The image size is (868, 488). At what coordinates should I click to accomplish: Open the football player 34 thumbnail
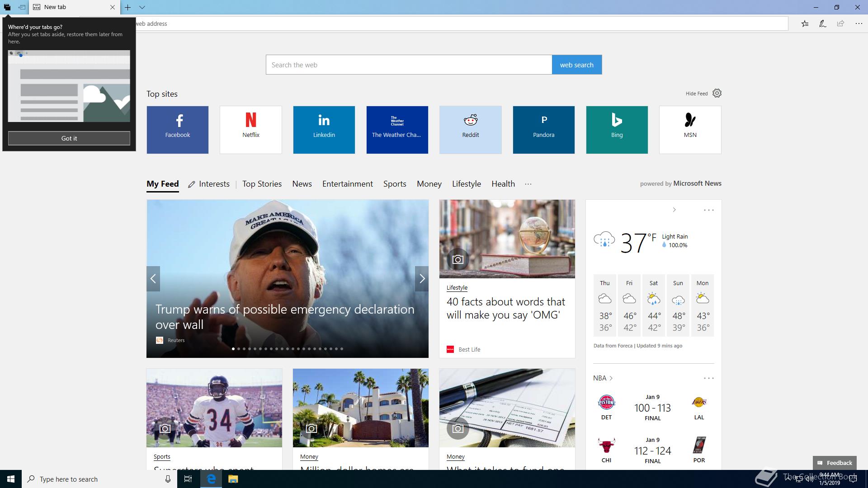pos(214,408)
